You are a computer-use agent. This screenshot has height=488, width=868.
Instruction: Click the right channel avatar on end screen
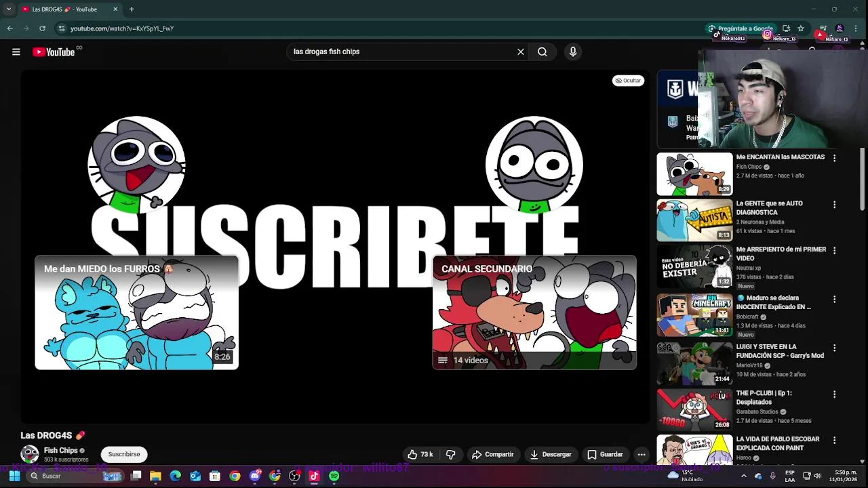point(534,165)
